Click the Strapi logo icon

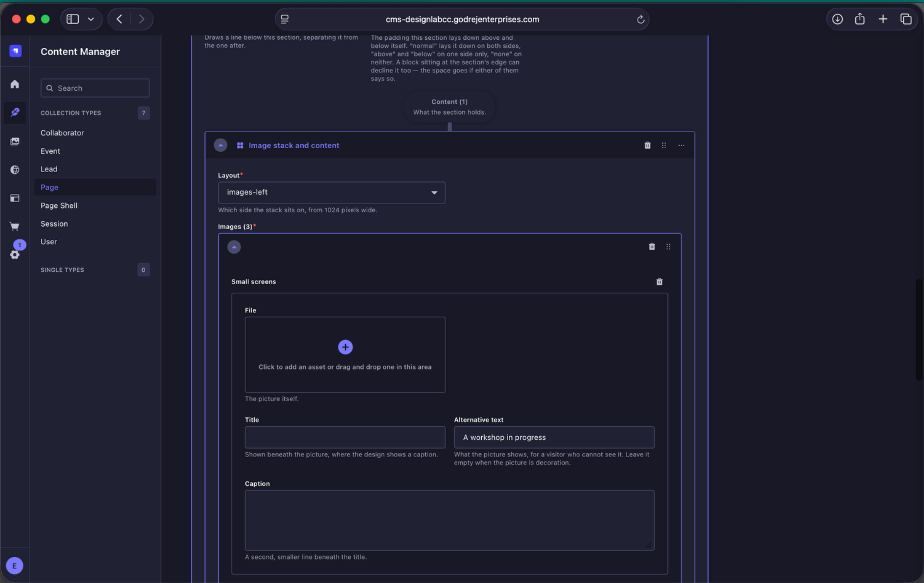pyautogui.click(x=15, y=51)
